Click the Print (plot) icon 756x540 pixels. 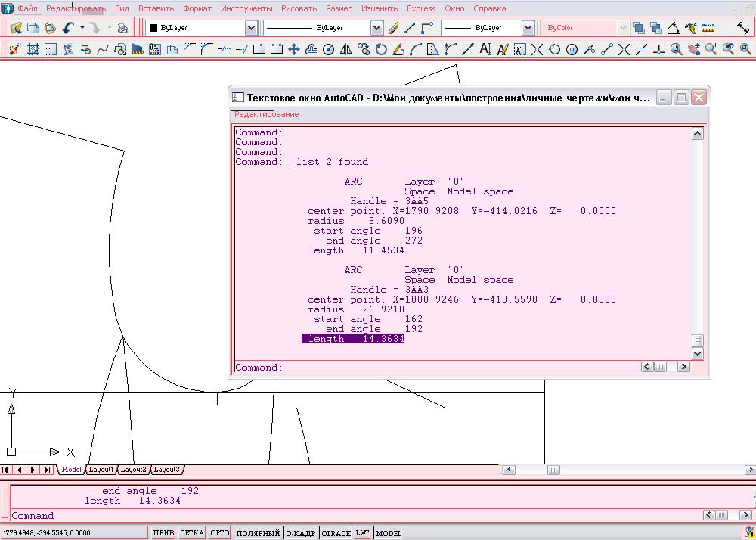tap(122, 28)
